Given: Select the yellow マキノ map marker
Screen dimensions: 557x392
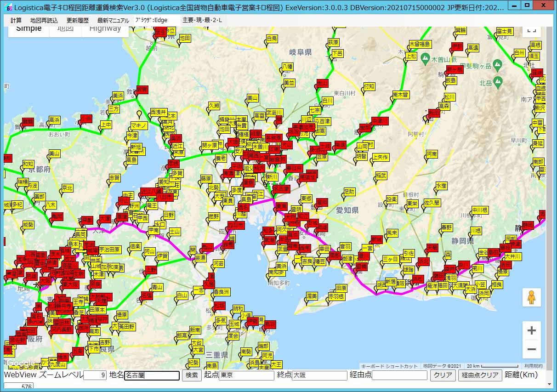Looking at the screenshot, I should coord(138,125).
